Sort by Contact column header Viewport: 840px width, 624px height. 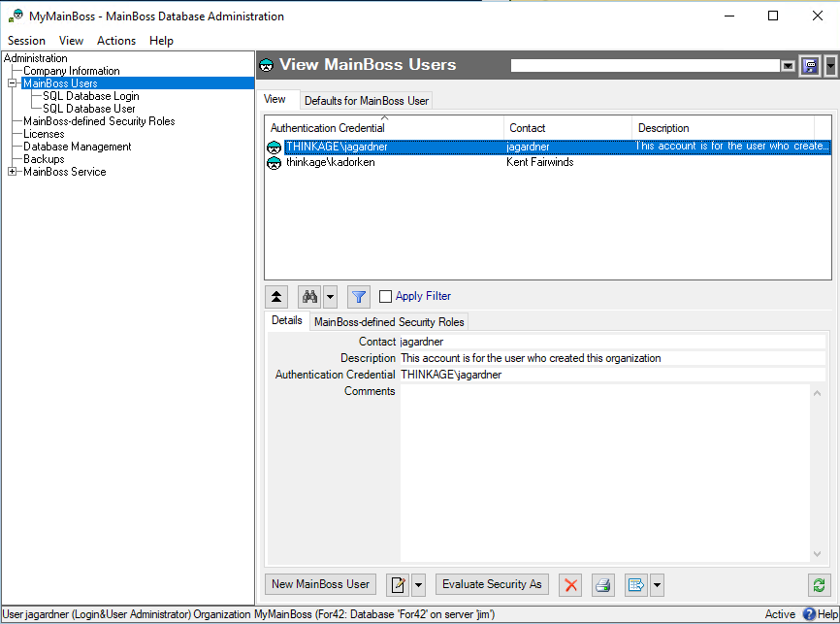coord(567,128)
